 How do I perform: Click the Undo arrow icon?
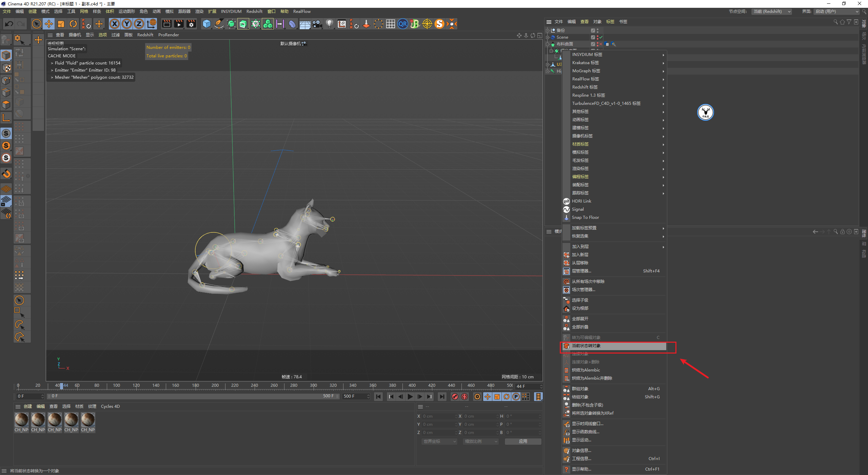(9, 24)
